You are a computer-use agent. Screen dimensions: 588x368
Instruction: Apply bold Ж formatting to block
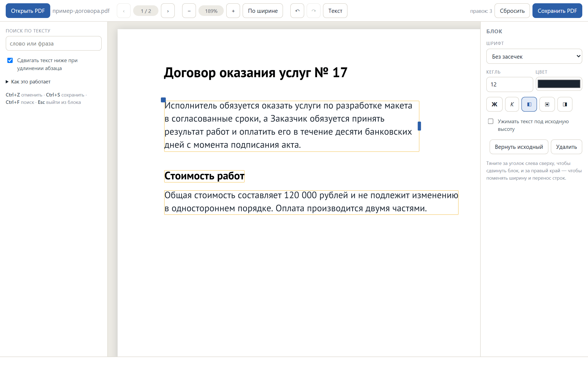(494, 104)
